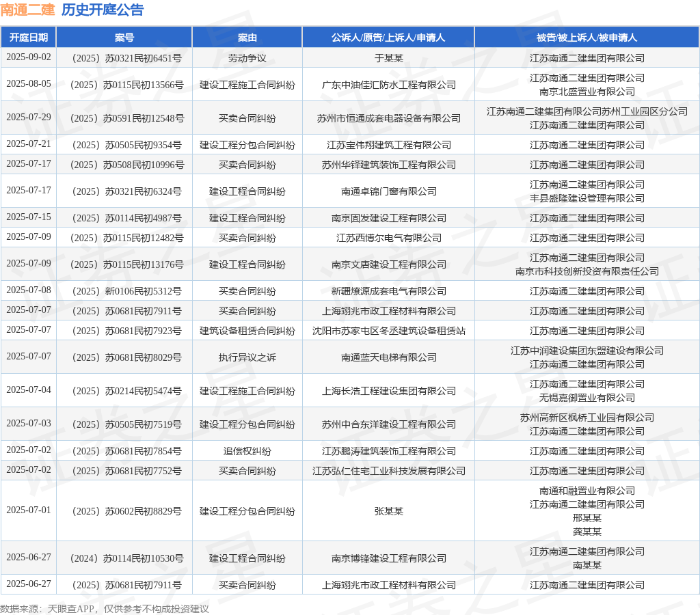Click the 劳动争议 cell
This screenshot has width=700, height=615.
pyautogui.click(x=247, y=58)
